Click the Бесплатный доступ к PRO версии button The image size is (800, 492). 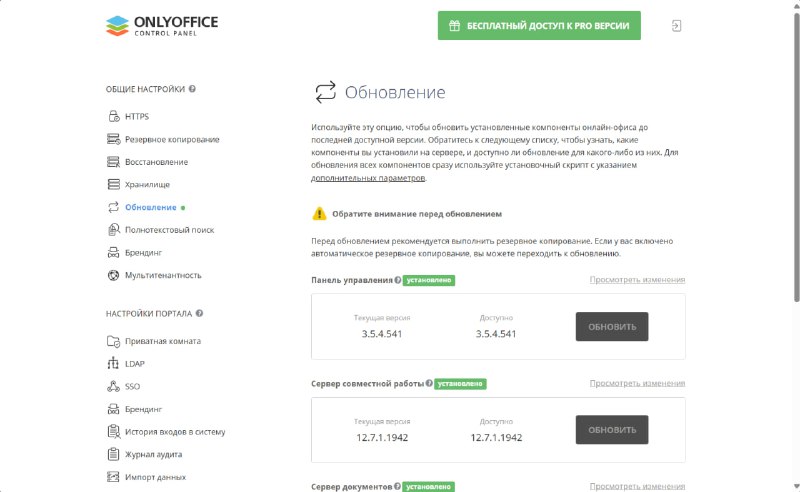pos(539,26)
